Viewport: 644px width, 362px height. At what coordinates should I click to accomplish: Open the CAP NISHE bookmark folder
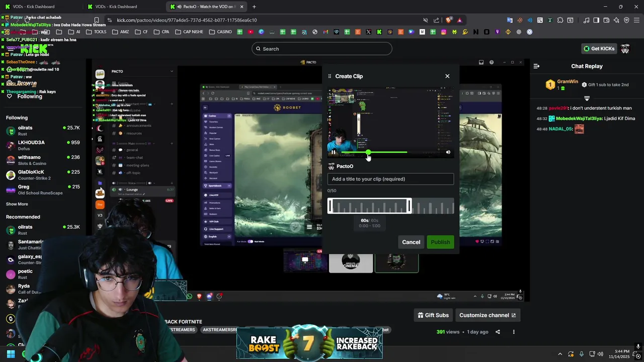[189, 32]
